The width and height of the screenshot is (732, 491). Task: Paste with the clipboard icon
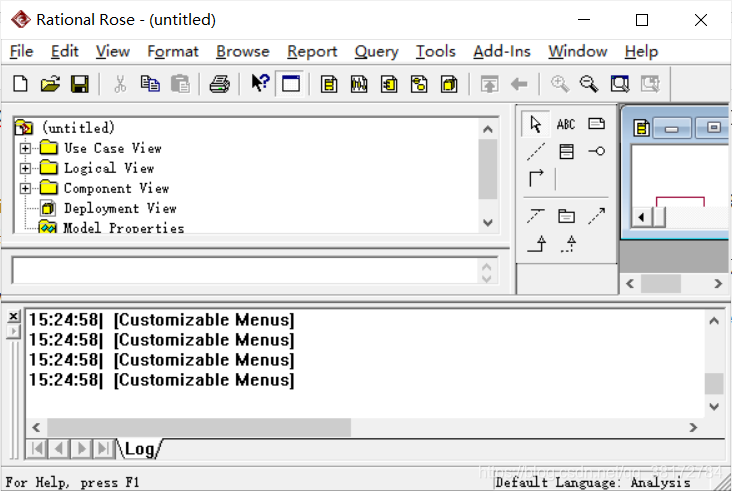click(180, 84)
